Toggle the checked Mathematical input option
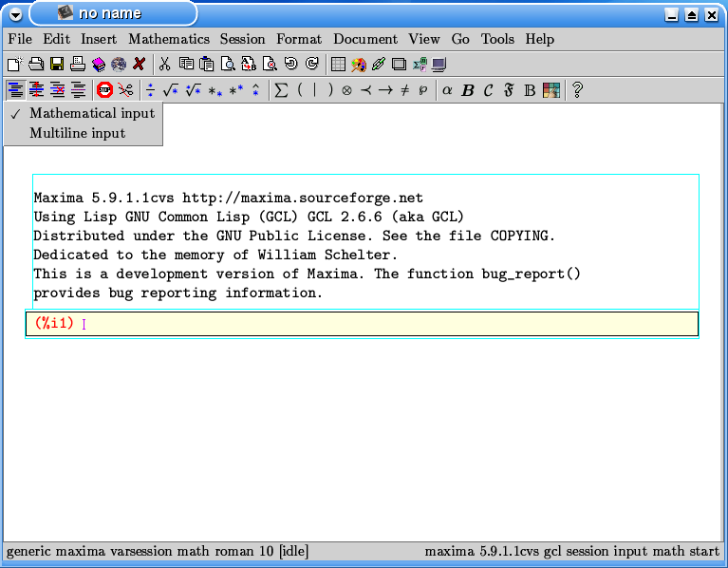 click(84, 113)
